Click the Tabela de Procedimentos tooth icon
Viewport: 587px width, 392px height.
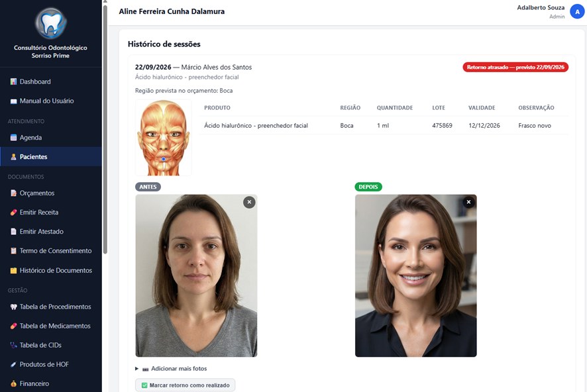tap(13, 307)
